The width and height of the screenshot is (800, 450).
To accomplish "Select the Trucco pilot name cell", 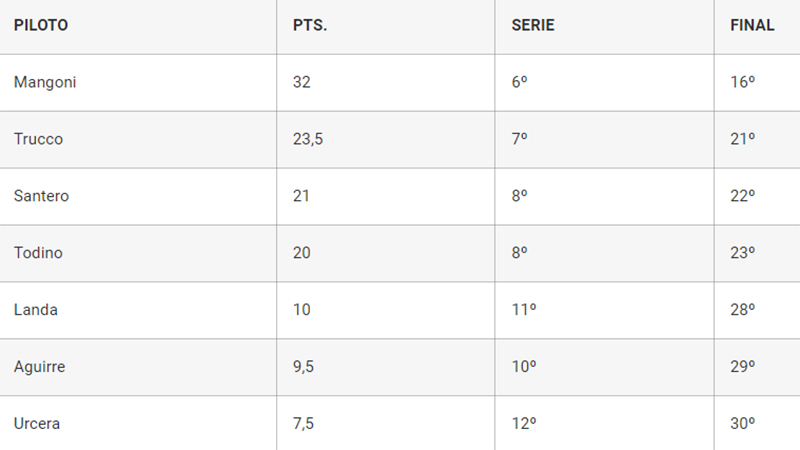I will (38, 139).
